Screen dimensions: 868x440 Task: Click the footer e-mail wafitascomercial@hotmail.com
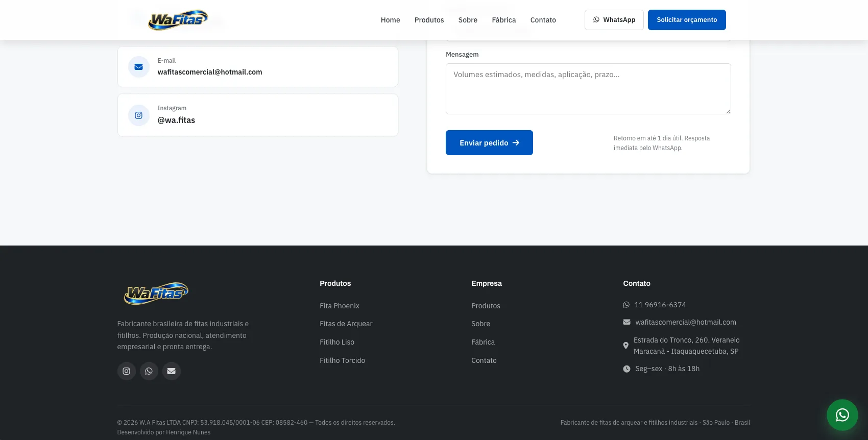pyautogui.click(x=686, y=322)
